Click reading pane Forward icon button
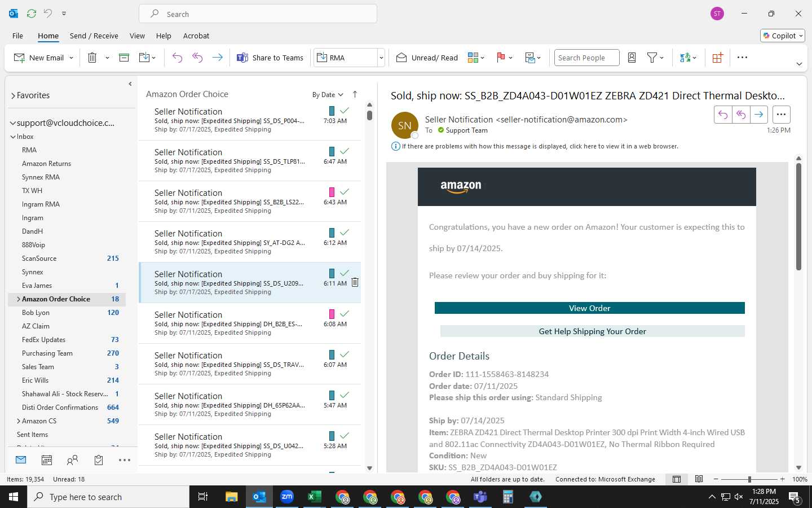812x508 pixels. 759,115
